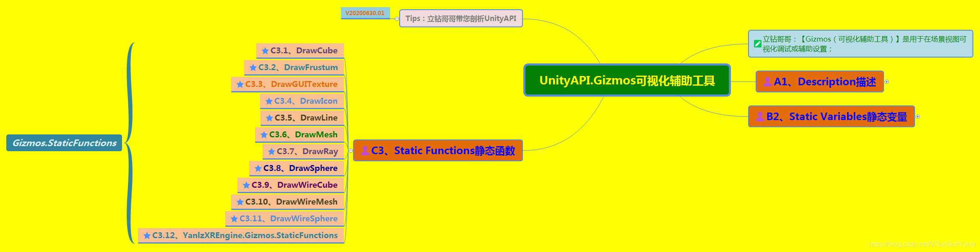
Task: Click the star icon beside C3.9 DrawWireCube
Action: [246, 185]
